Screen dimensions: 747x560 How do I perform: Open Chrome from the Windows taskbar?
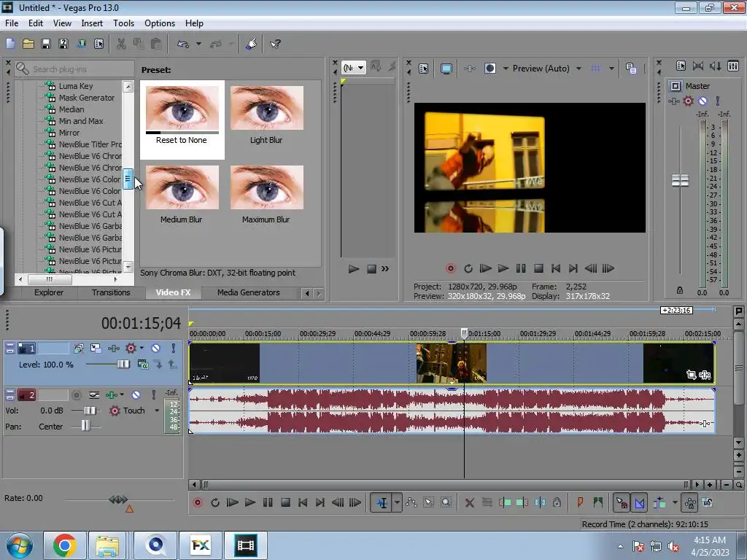[x=64, y=545]
